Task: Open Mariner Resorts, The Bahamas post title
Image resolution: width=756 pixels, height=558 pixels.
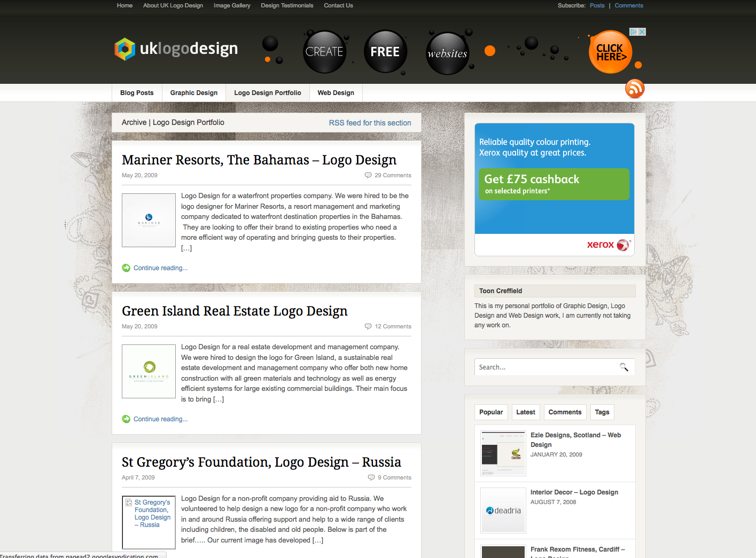Action: coord(259,160)
